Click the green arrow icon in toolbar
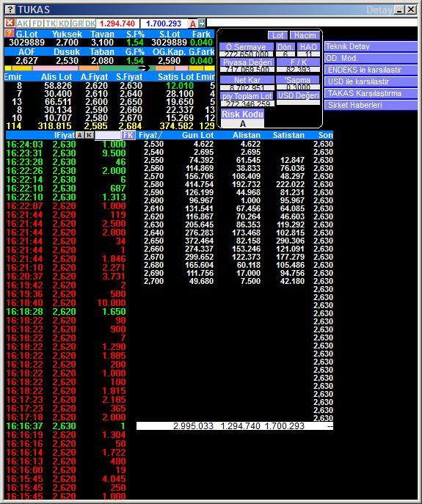Image resolution: width=422 pixels, height=504 pixels. coord(201,23)
